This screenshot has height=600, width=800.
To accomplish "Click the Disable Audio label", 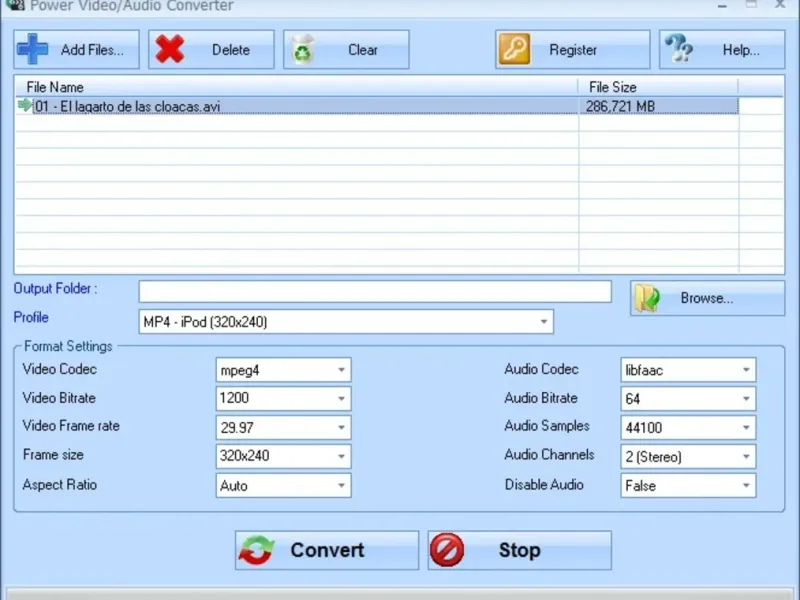I will [x=544, y=485].
